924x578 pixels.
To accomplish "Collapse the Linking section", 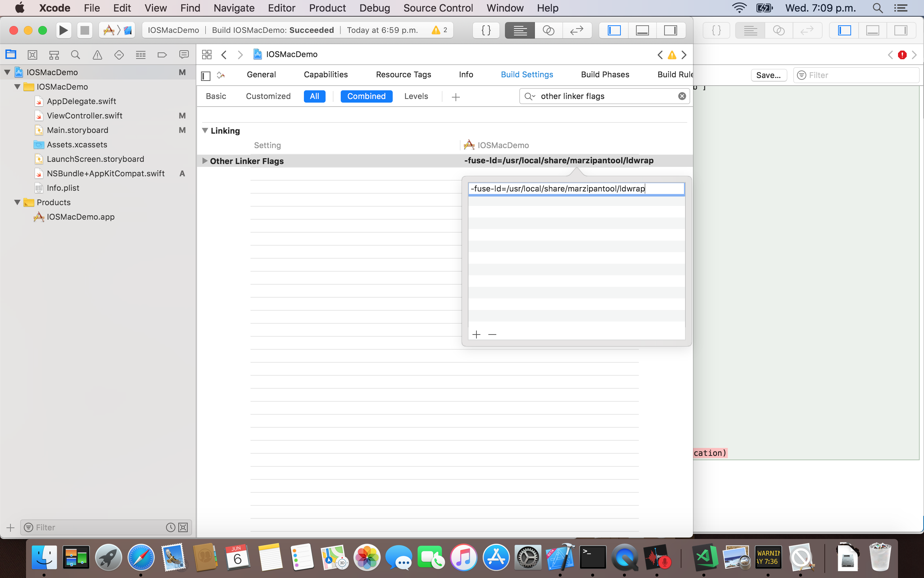I will coord(205,131).
